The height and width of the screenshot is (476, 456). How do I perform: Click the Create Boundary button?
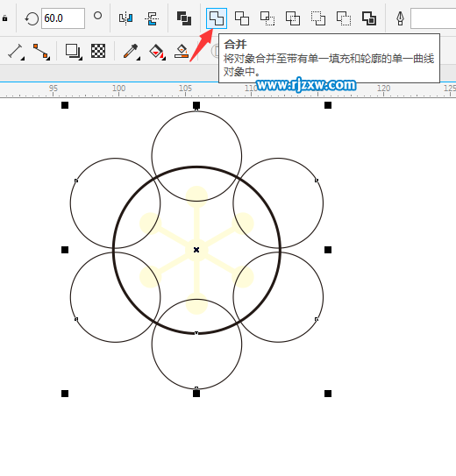(369, 18)
